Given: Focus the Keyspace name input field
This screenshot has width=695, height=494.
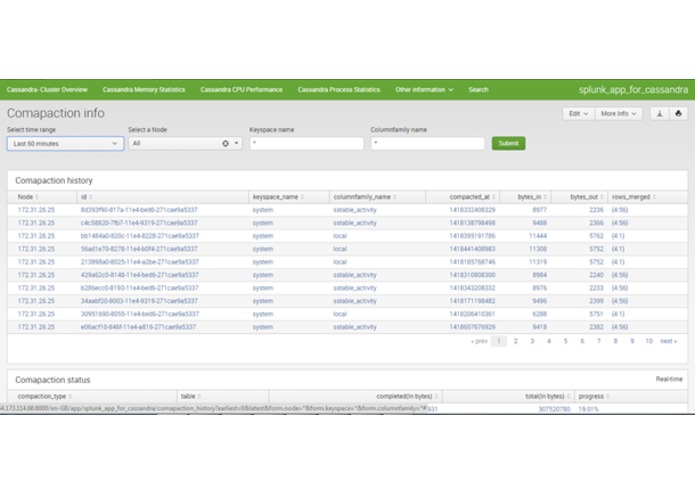Looking at the screenshot, I should (x=306, y=143).
